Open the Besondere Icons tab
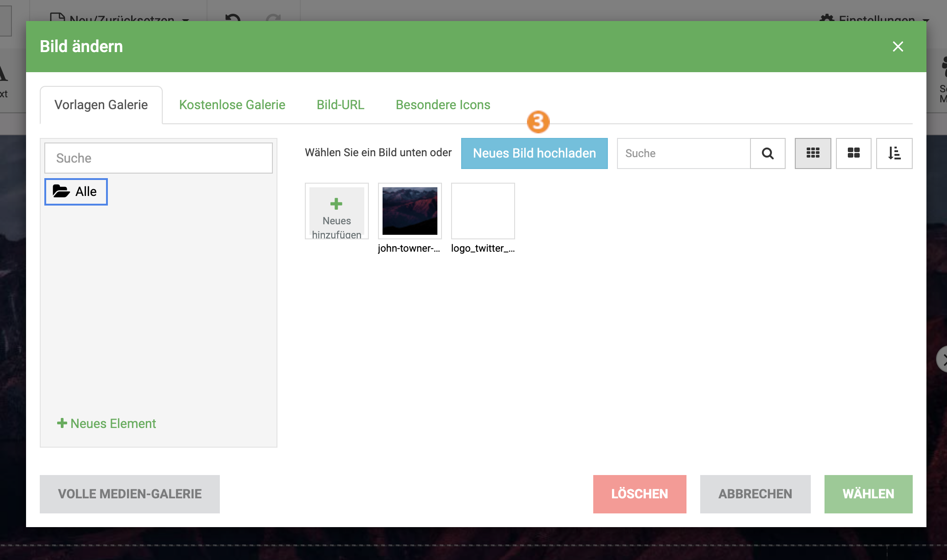 pyautogui.click(x=443, y=105)
